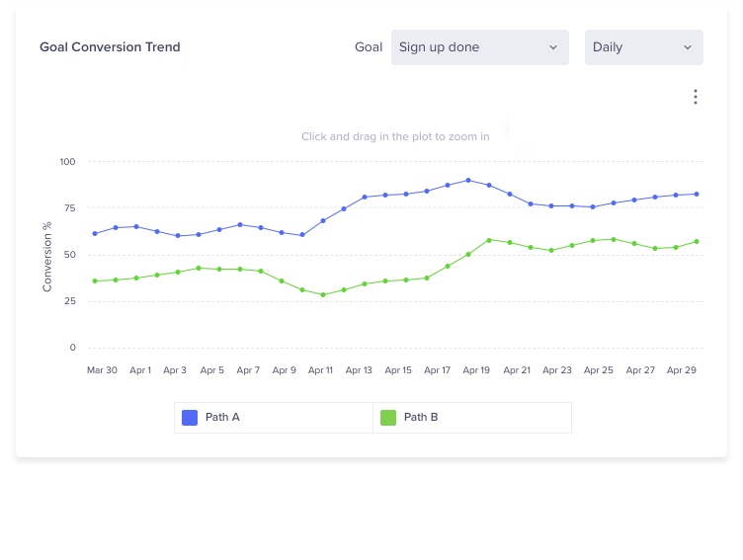Select Path A data point on Mar 30
743x560 pixels.
95,234
